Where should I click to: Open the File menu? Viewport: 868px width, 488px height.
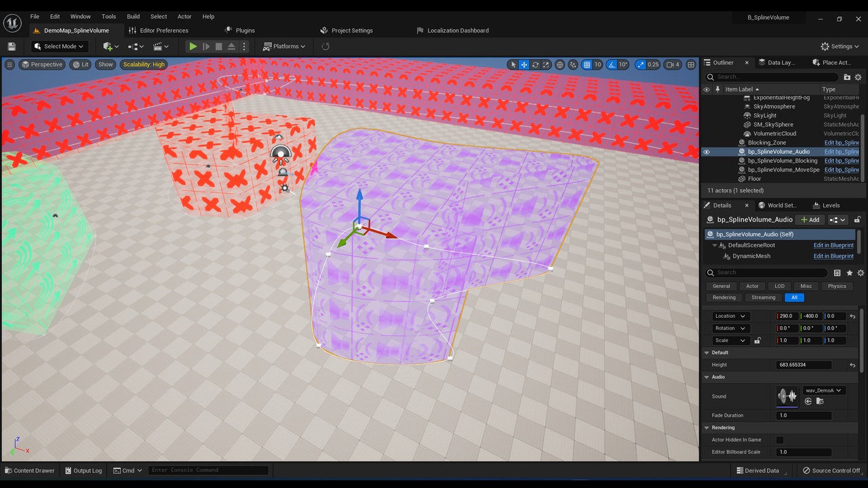pos(35,16)
